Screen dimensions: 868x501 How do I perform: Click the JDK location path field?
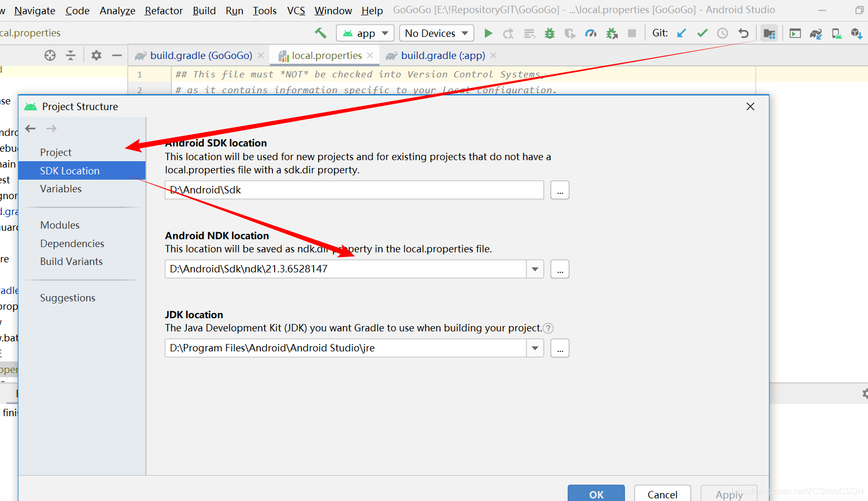coord(346,348)
